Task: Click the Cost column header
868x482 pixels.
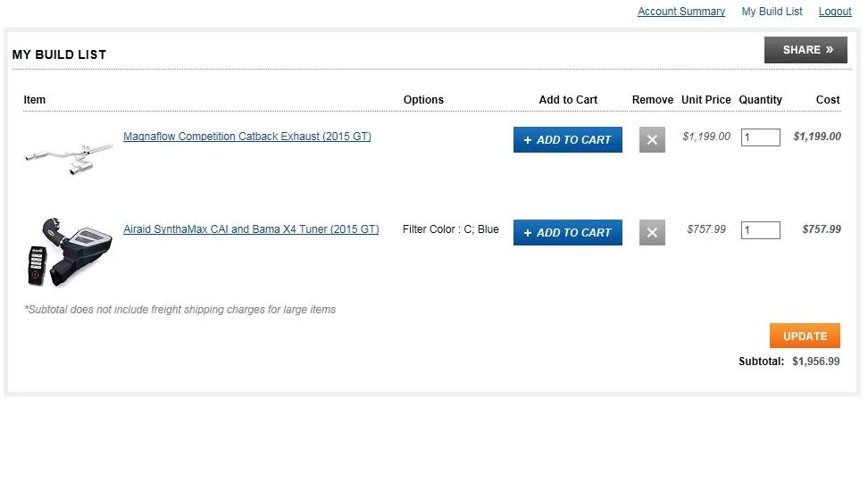Action: point(828,100)
